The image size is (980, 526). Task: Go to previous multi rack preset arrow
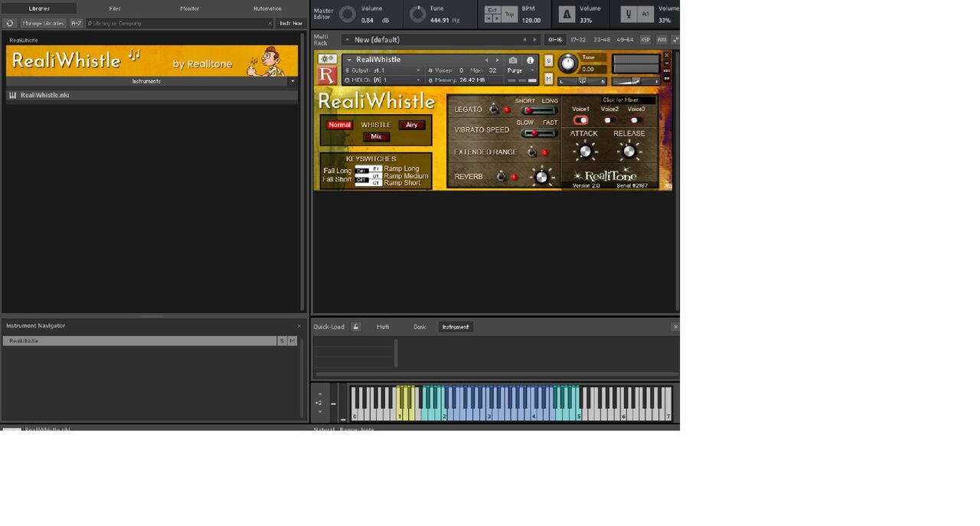[524, 40]
